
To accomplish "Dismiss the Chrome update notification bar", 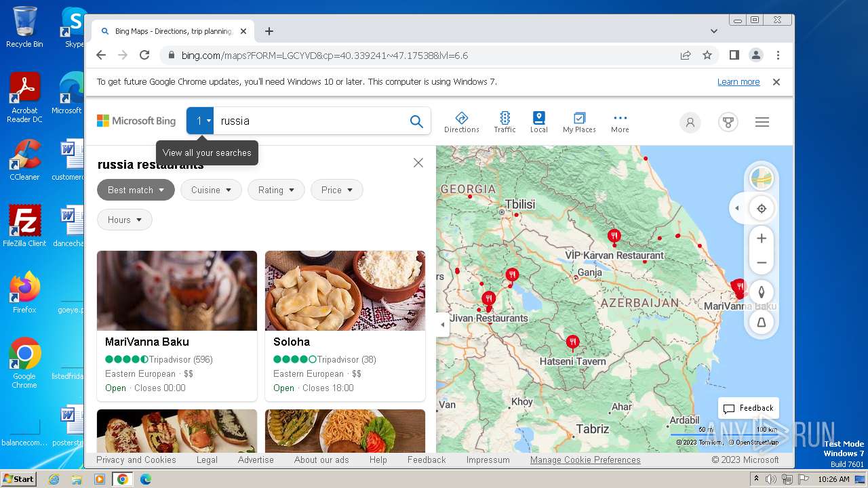I will click(x=776, y=82).
